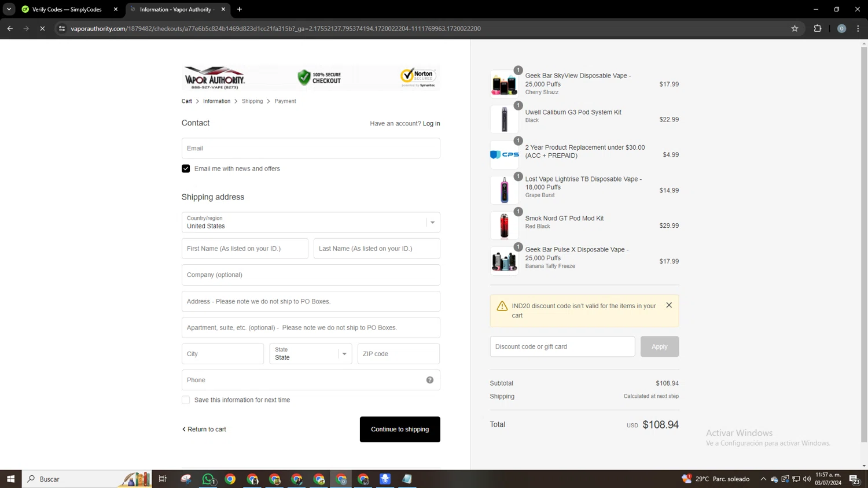Image resolution: width=868 pixels, height=488 pixels.
Task: Uncheck Email me with news and offers
Action: pos(186,169)
